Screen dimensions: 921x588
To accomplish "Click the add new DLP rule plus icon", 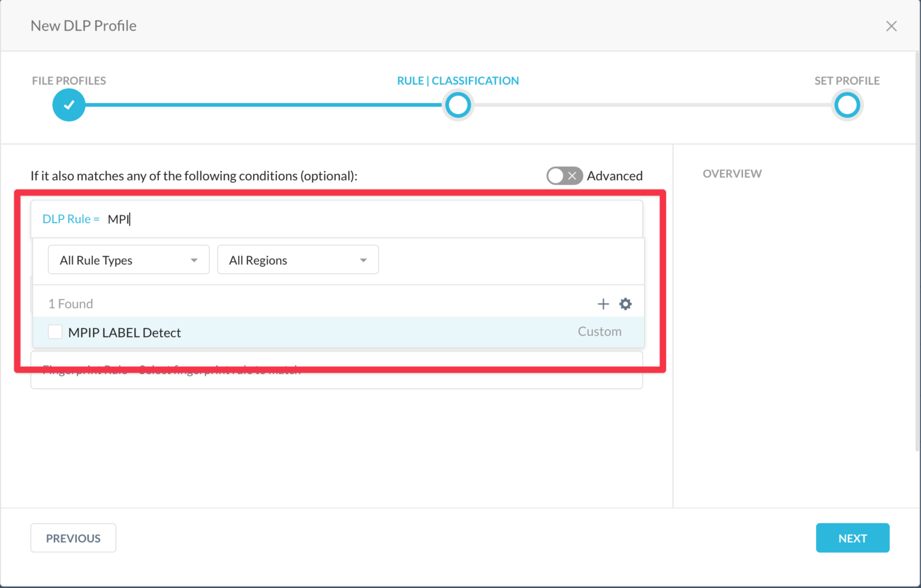I will (603, 304).
